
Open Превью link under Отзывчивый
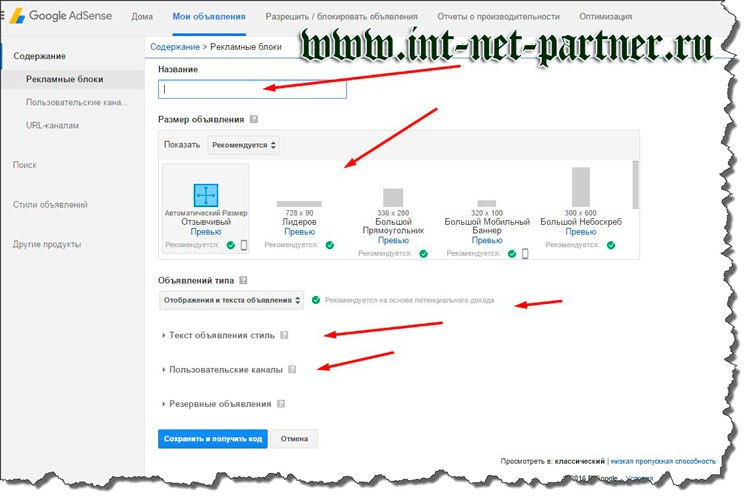[206, 232]
